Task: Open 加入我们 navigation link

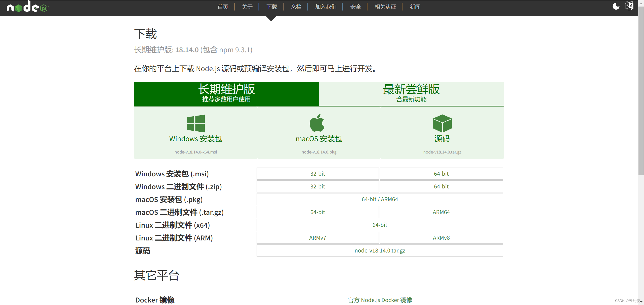Action: click(x=326, y=7)
